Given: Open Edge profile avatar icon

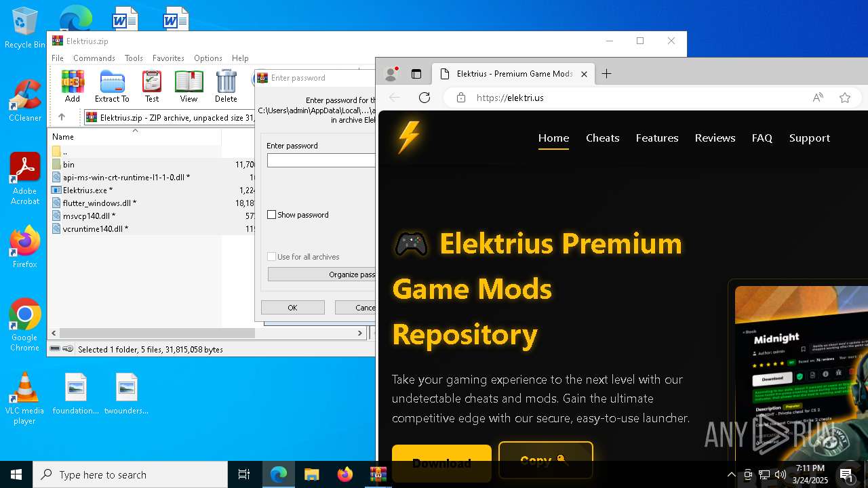Looking at the screenshot, I should click(391, 74).
